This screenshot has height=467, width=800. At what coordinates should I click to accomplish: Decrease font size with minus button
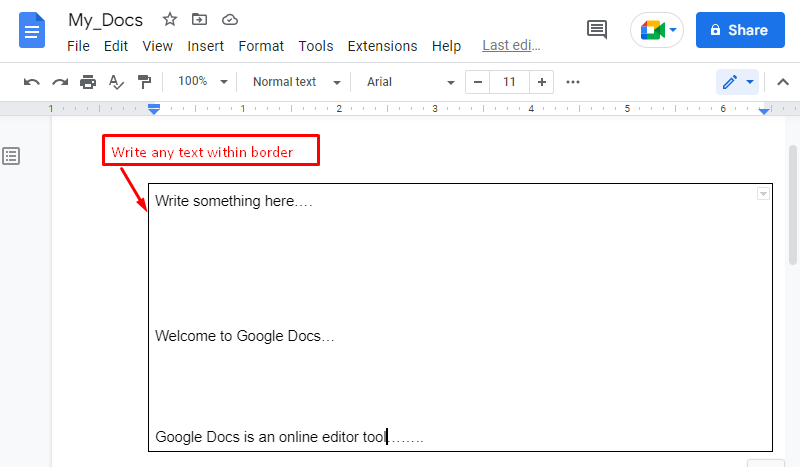click(x=478, y=82)
